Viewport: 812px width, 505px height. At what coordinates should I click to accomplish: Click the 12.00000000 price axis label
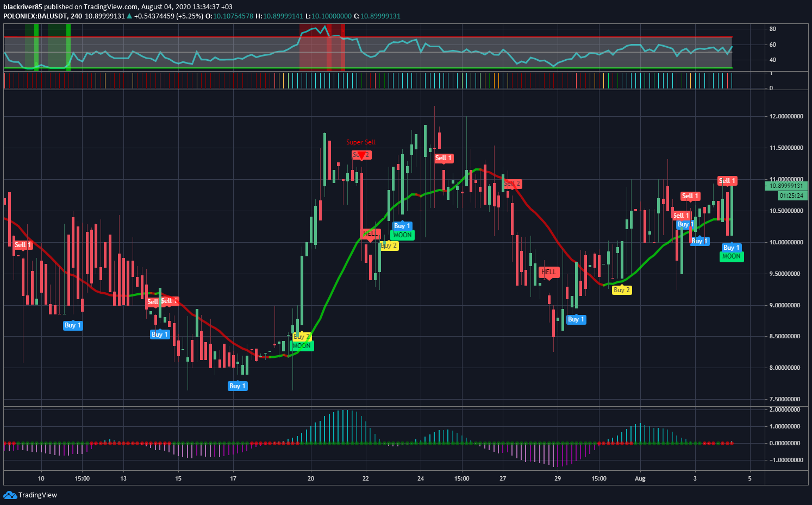pos(786,116)
